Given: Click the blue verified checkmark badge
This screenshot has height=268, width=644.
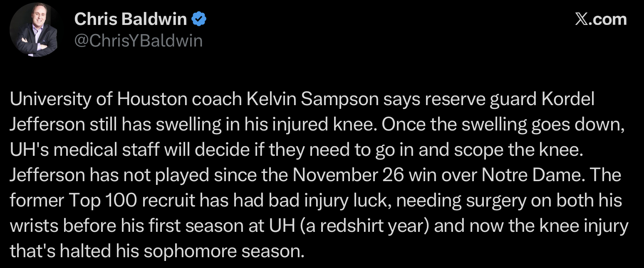Looking at the screenshot, I should pyautogui.click(x=198, y=19).
